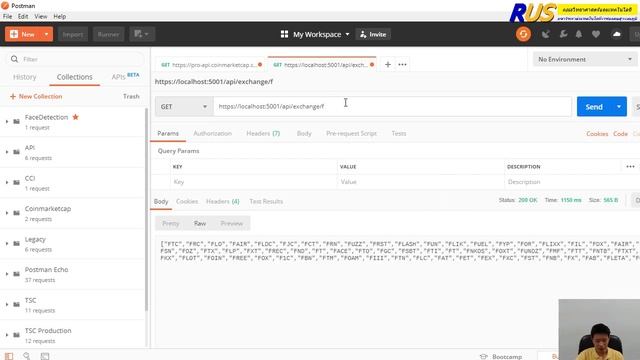The height and width of the screenshot is (360, 640).
Task: Open the Code link
Action: point(620,133)
